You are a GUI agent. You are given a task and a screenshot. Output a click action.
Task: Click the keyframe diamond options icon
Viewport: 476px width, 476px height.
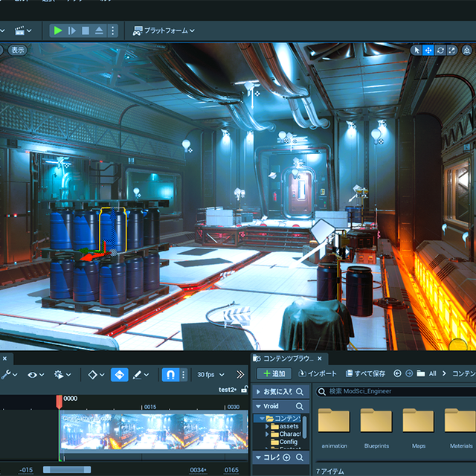92,375
